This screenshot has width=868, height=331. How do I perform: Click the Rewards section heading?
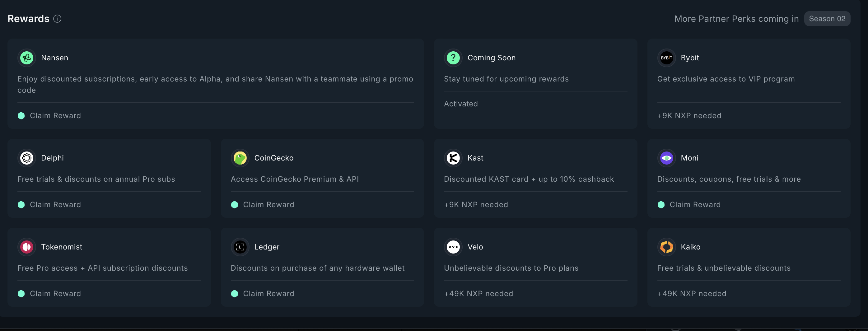tap(28, 19)
